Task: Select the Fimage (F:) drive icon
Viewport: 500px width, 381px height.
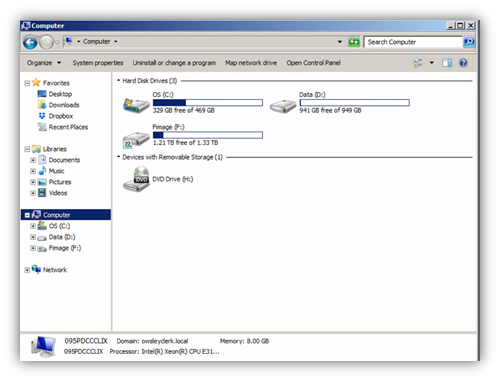Action: tap(136, 139)
